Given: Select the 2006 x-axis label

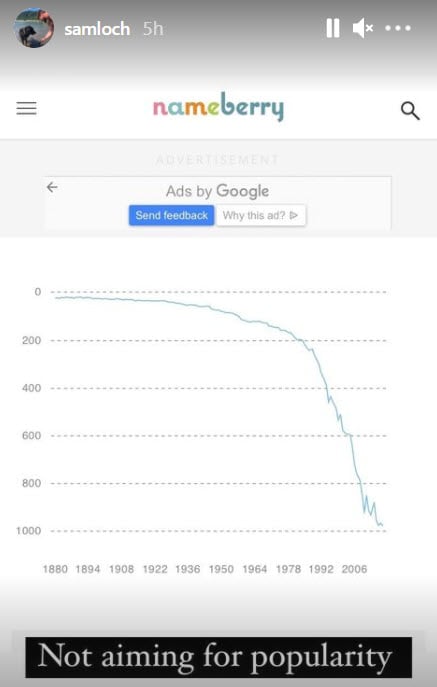Looking at the screenshot, I should [354, 569].
